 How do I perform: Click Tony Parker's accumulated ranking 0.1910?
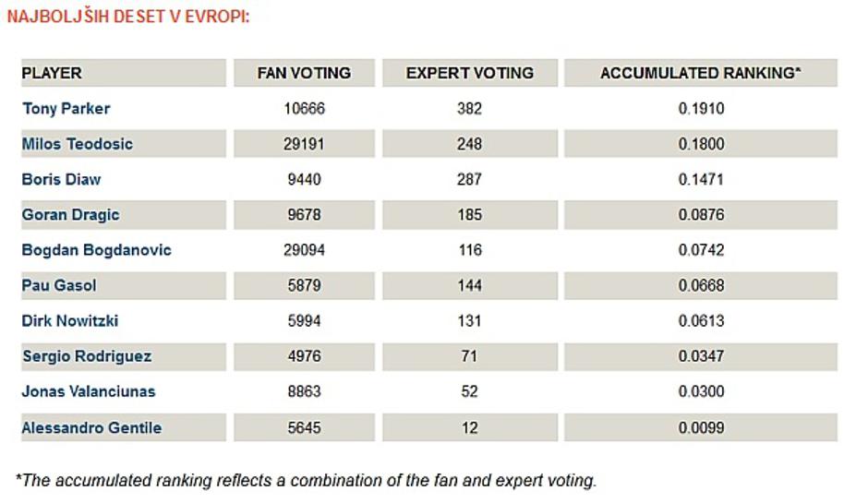pyautogui.click(x=701, y=109)
